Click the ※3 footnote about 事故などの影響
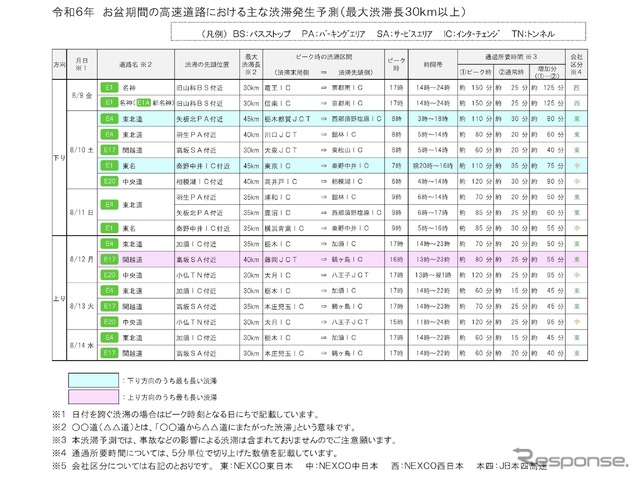This screenshot has width=640, height=480. 224,440
